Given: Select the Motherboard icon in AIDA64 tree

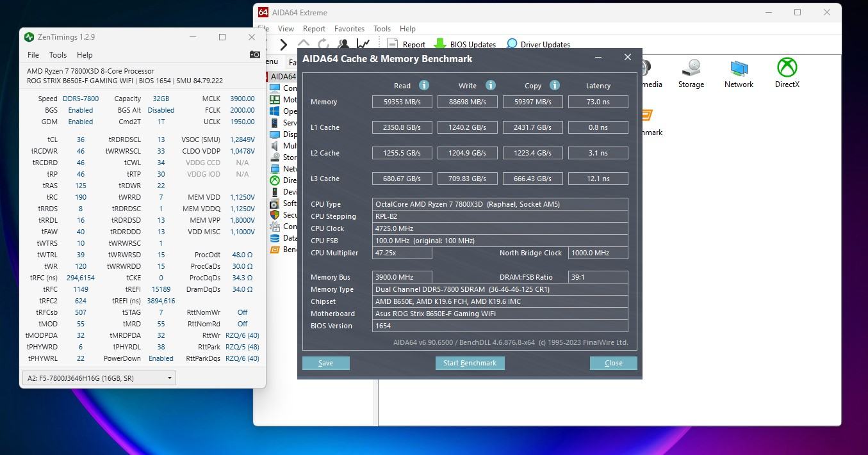Looking at the screenshot, I should (x=275, y=99).
